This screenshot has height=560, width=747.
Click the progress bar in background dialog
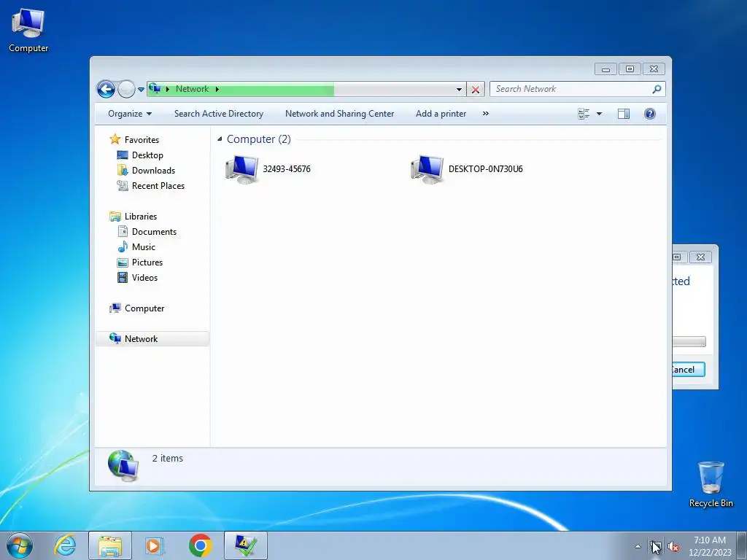689,341
